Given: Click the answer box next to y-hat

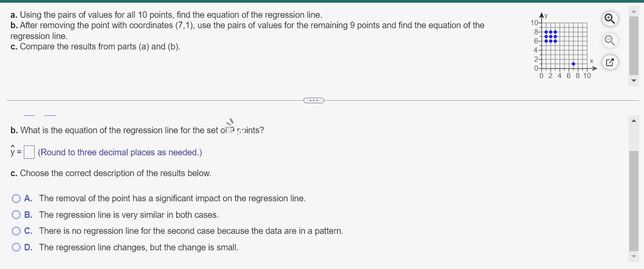Looking at the screenshot, I should tap(29, 152).
